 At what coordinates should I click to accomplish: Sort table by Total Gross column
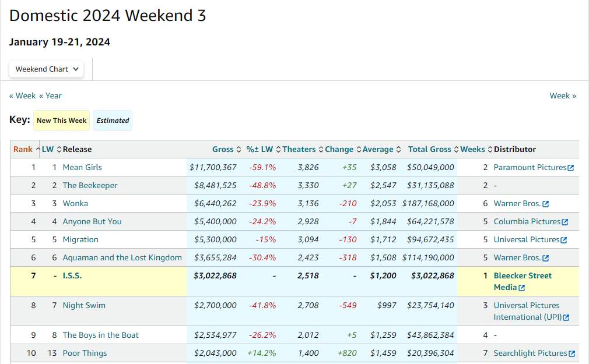coord(433,149)
